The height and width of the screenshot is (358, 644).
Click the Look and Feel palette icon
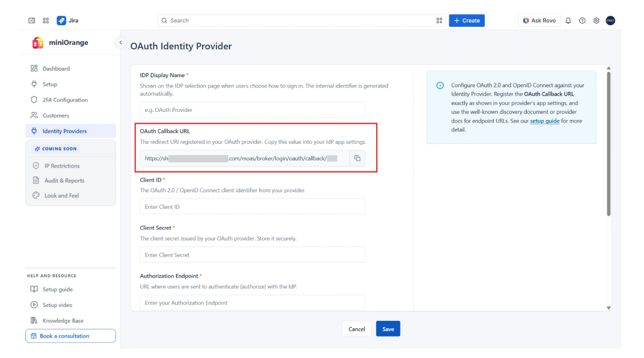[x=36, y=195]
